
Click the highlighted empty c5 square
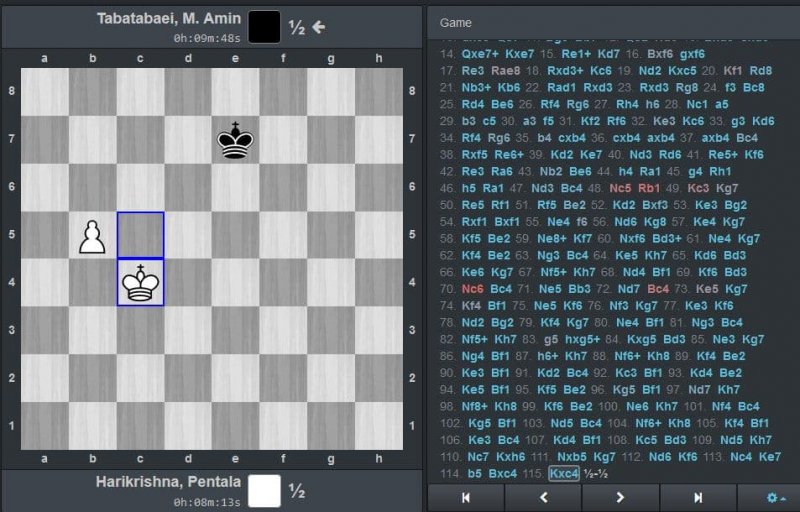(x=140, y=236)
